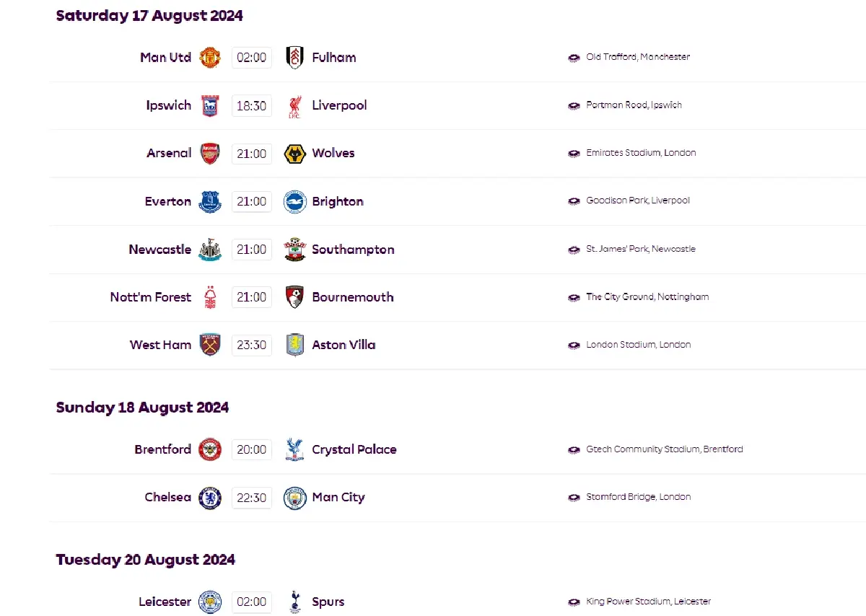Click the Crystal Palace crest
This screenshot has width=866, height=616.
pos(294,449)
